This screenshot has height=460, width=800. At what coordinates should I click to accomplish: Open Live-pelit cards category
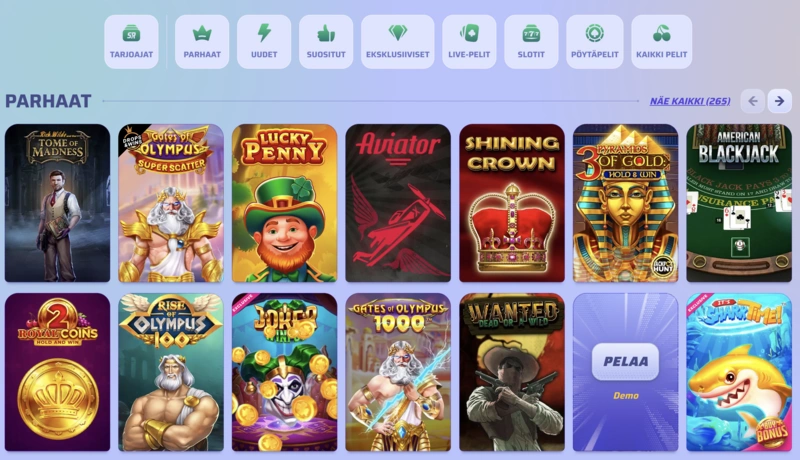click(469, 42)
